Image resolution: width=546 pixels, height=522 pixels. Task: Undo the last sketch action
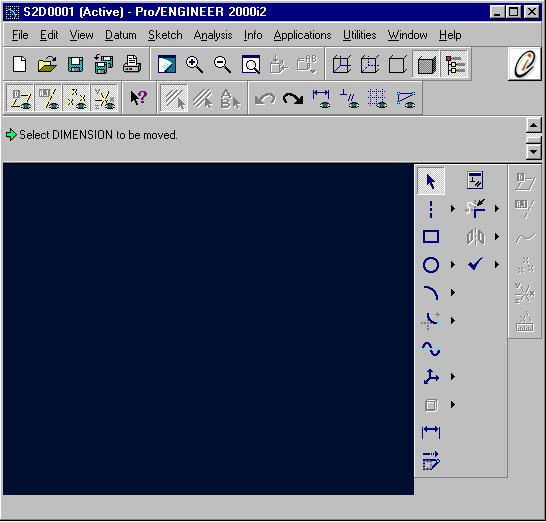(265, 99)
